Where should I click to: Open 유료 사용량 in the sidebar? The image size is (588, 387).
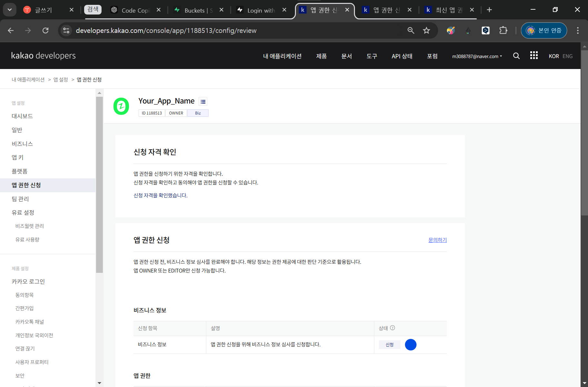pos(27,240)
